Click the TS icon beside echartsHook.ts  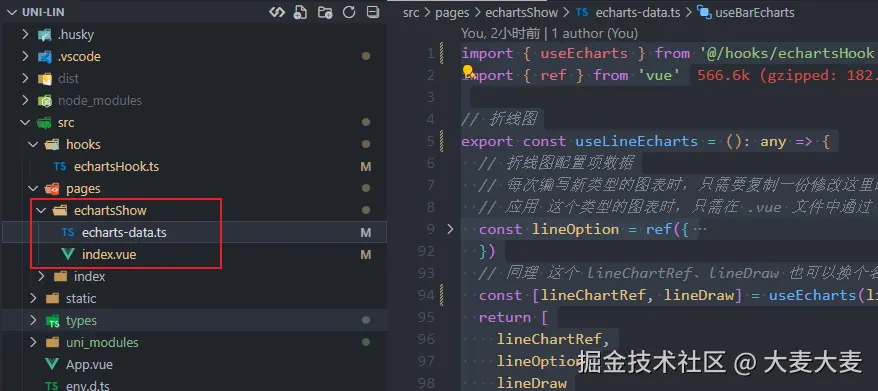pyautogui.click(x=60, y=167)
